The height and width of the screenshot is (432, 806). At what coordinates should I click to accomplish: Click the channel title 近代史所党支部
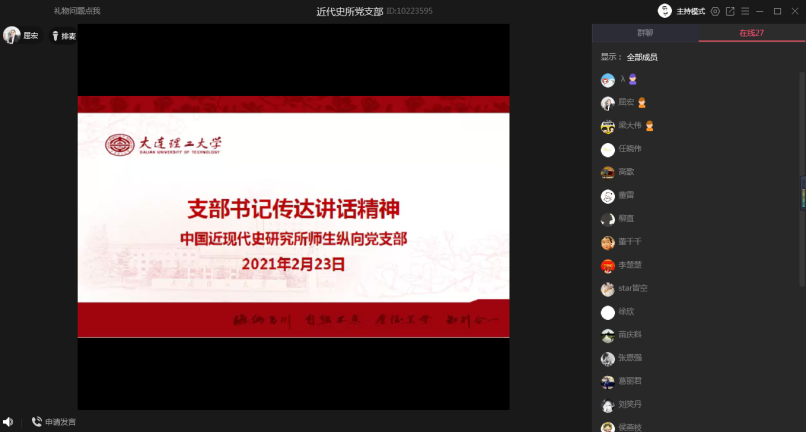pyautogui.click(x=350, y=11)
